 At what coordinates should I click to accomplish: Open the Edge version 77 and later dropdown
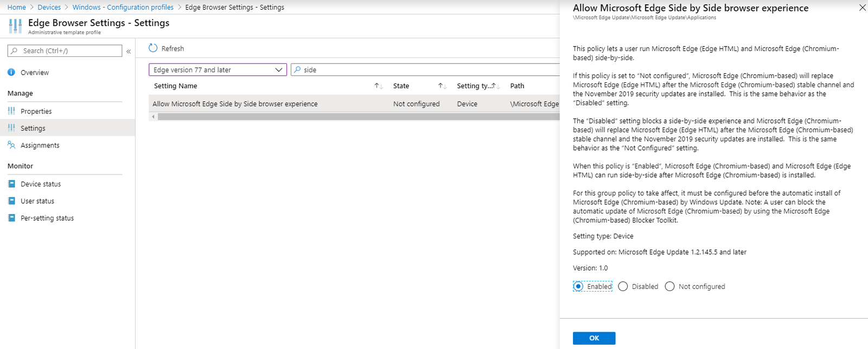point(218,69)
